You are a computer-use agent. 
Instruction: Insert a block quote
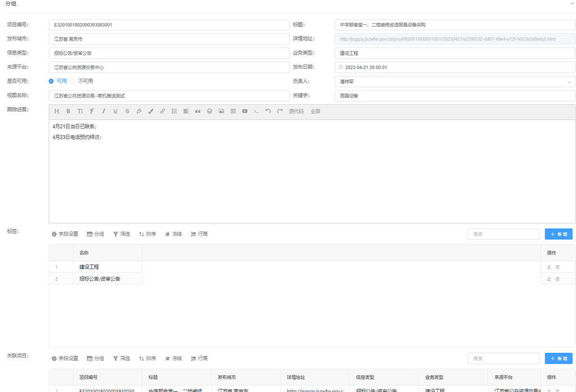pos(198,111)
